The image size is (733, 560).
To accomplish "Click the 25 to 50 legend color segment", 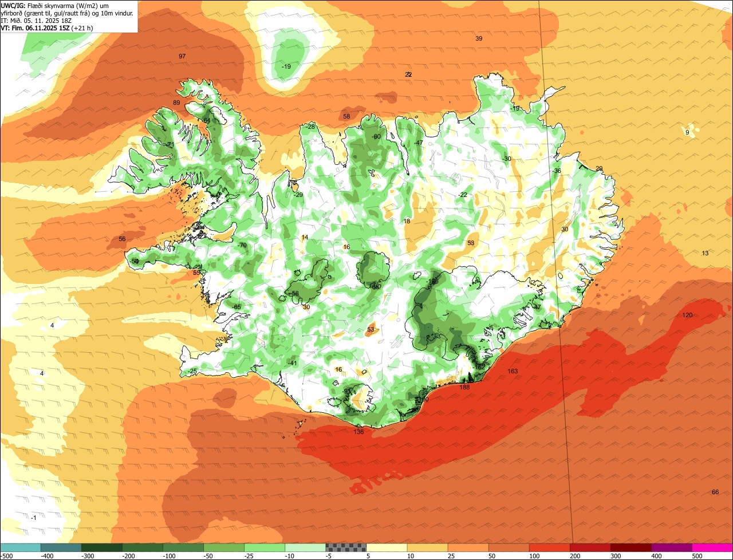I will [467, 547].
